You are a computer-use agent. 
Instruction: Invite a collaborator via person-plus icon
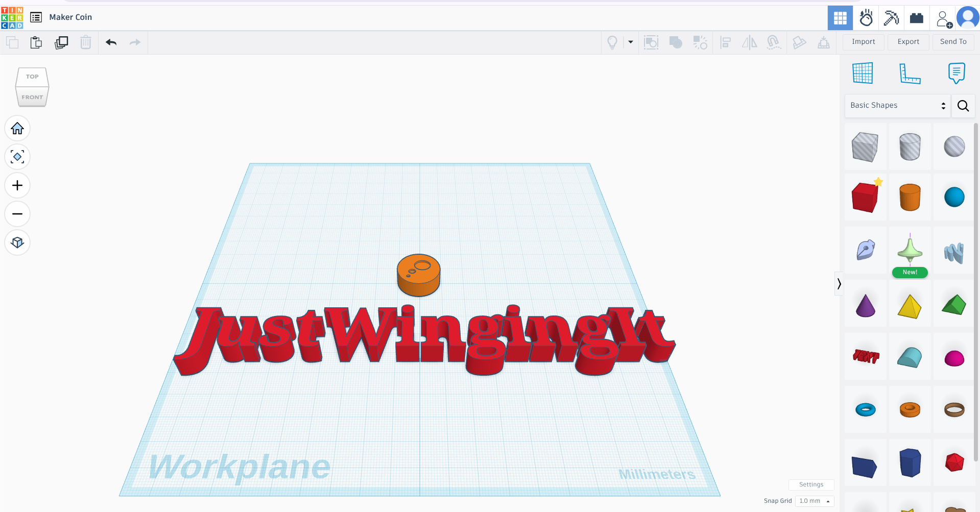pyautogui.click(x=944, y=19)
